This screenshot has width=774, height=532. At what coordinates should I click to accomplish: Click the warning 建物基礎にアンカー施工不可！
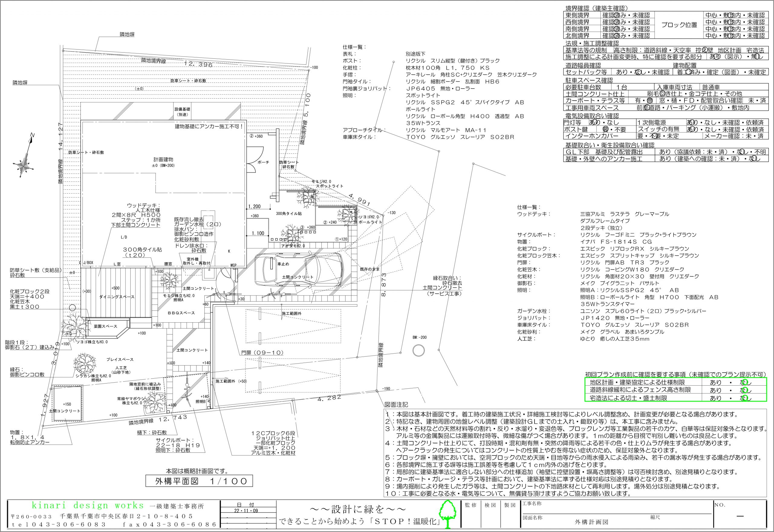[x=209, y=127]
